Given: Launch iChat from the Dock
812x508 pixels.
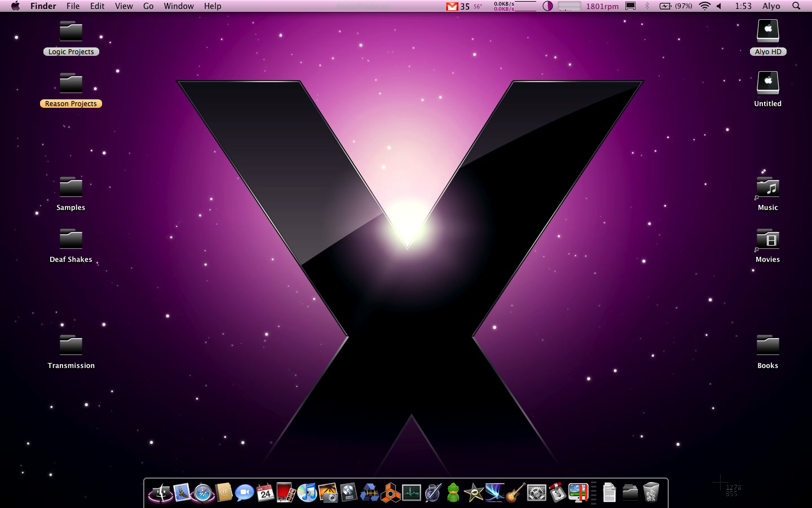Looking at the screenshot, I should pyautogui.click(x=244, y=493).
